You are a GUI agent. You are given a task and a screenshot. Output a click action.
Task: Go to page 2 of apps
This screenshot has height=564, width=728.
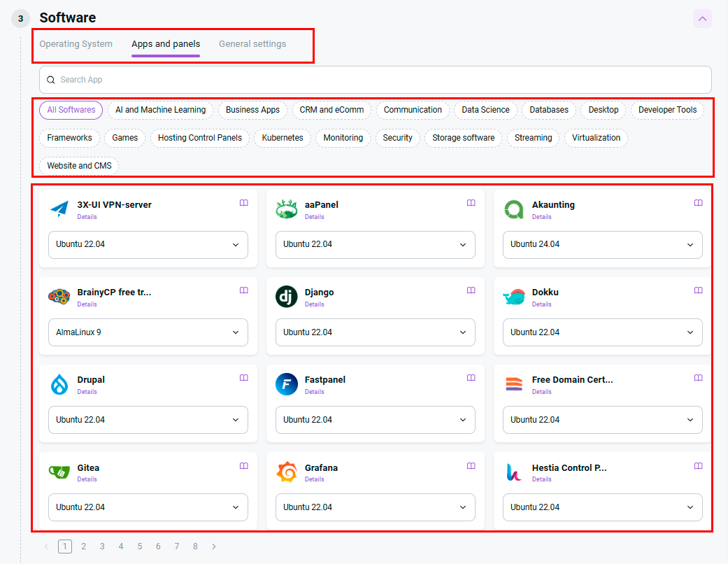(x=83, y=547)
